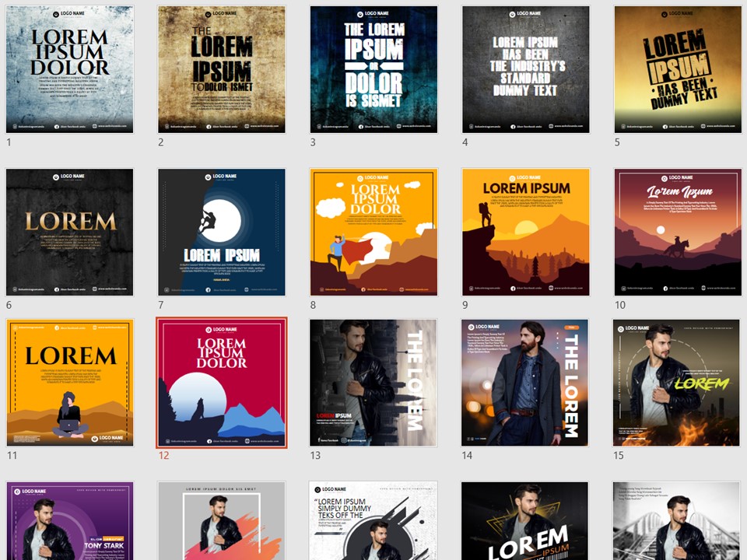This screenshot has width=747, height=560.
Task: Select gray slide with coral brush stroke
Action: (x=222, y=521)
